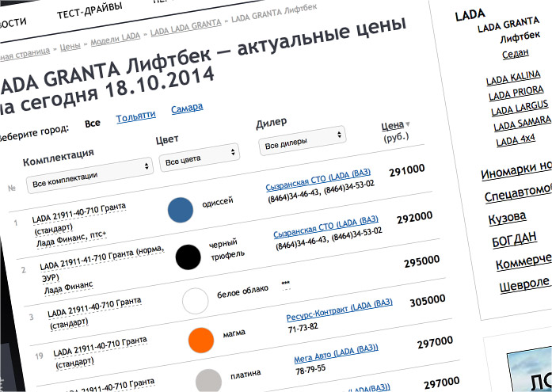Open the Коммерче... sidebar link

tap(523, 262)
